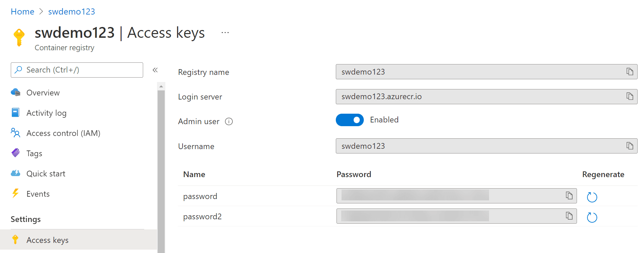Click the Username field
Viewport: 644px width, 253px height.
[486, 146]
